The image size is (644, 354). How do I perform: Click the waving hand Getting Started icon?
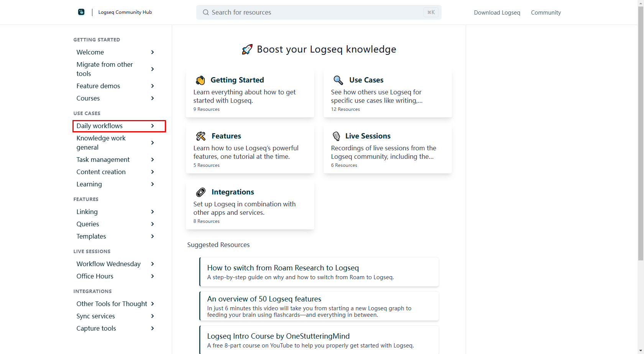click(200, 80)
